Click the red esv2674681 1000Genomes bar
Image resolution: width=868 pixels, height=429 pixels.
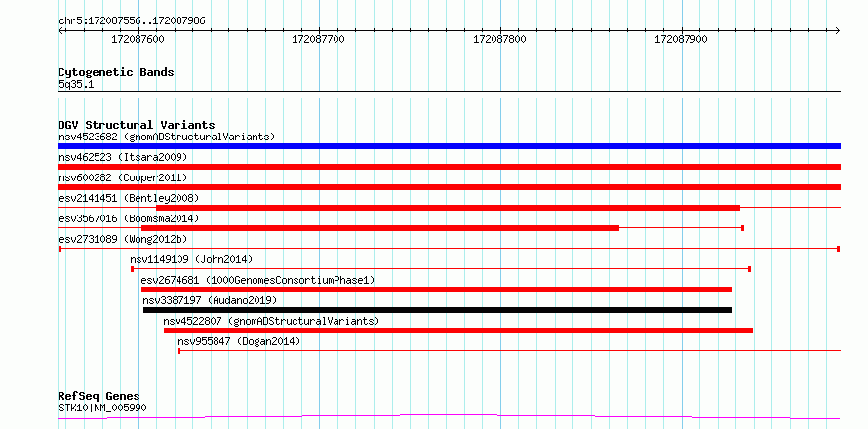click(437, 290)
